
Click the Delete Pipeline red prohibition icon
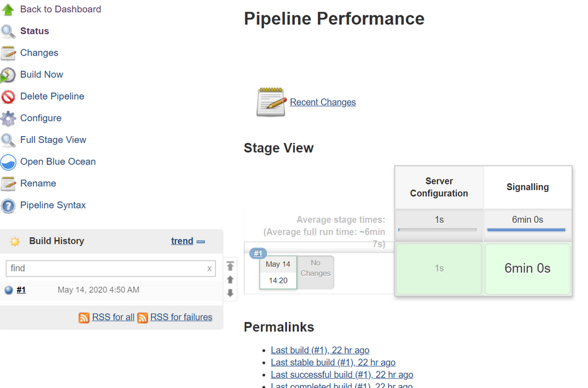(x=8, y=97)
